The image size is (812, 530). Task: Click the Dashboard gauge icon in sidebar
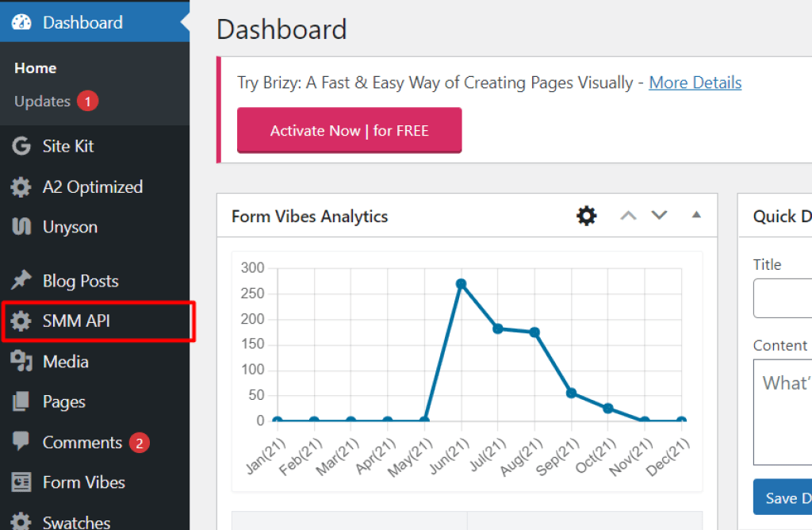(21, 22)
